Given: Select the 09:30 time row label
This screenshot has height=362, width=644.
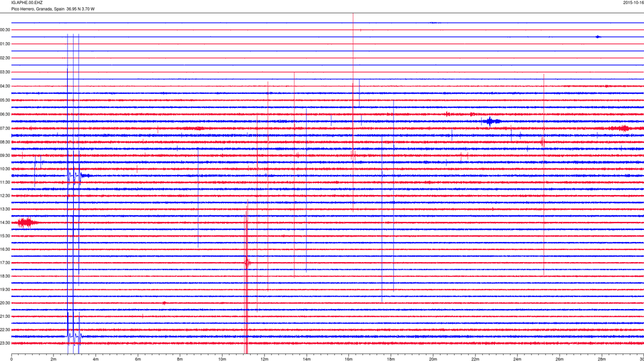Looking at the screenshot, I should click(5, 156).
